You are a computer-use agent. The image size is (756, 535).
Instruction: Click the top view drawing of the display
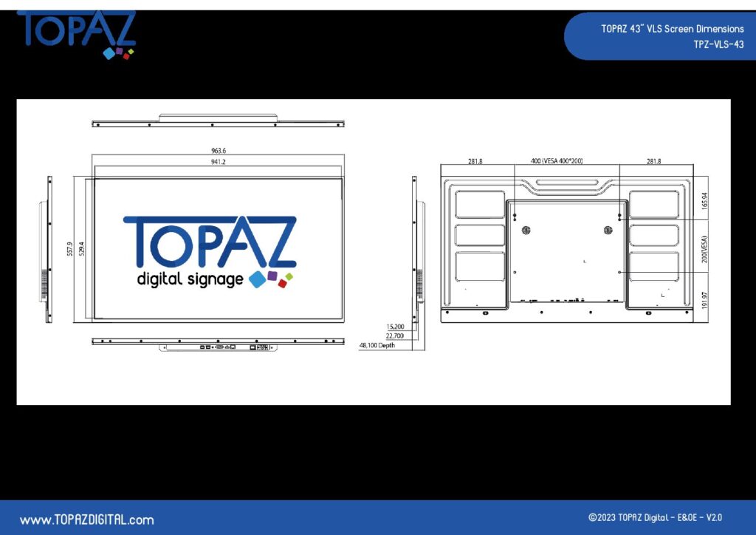click(218, 121)
